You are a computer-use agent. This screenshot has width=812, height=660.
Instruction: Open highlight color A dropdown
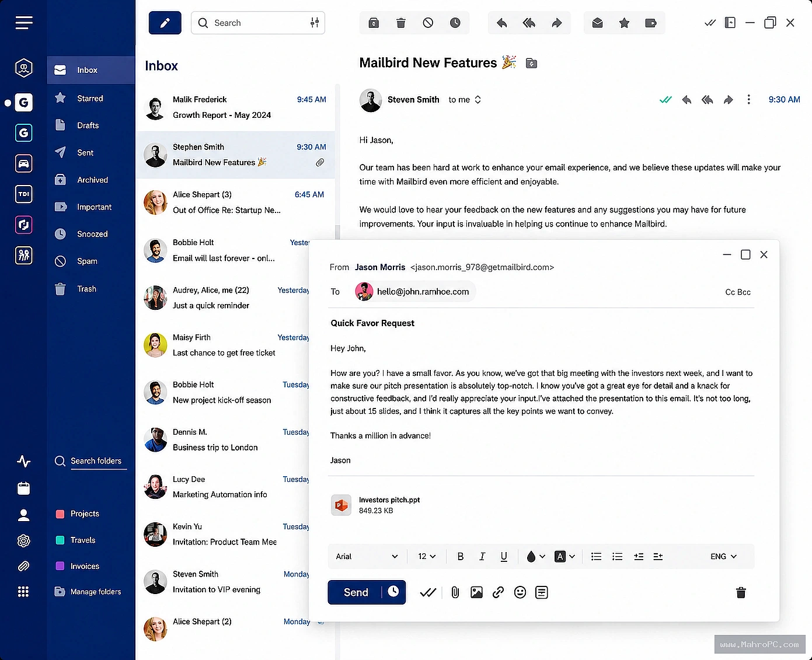point(564,557)
